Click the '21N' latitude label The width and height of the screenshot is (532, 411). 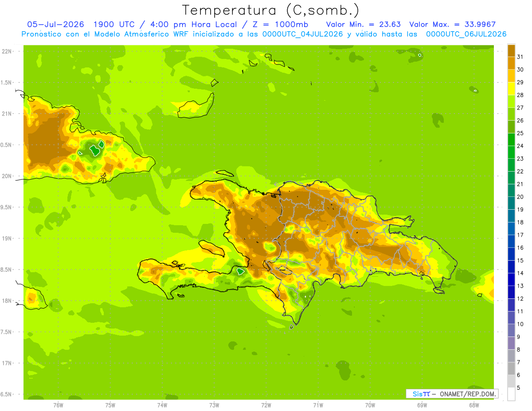pos(7,114)
